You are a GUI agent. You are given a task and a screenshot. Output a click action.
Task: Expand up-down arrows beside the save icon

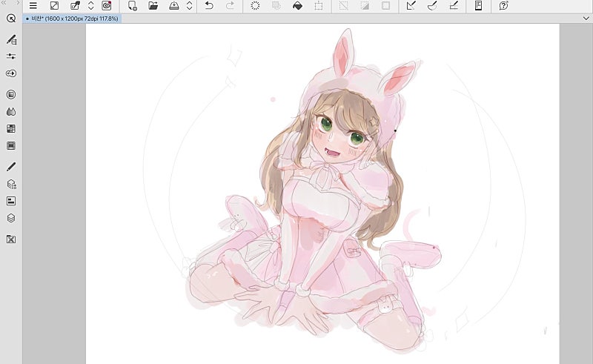pos(189,6)
